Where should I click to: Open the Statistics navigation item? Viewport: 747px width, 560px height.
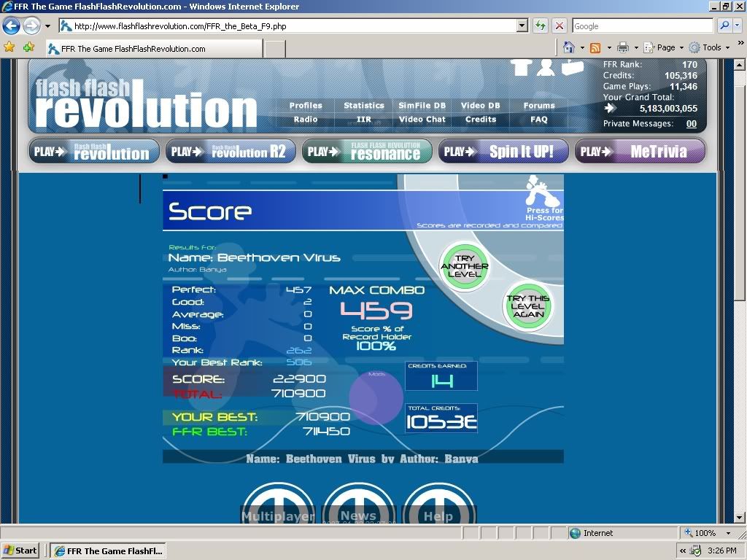point(364,106)
